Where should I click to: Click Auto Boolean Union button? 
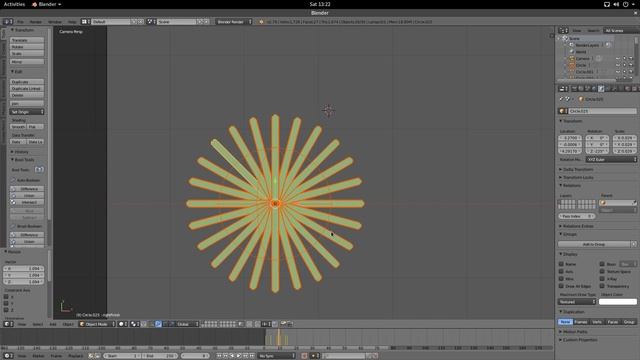pos(27,196)
